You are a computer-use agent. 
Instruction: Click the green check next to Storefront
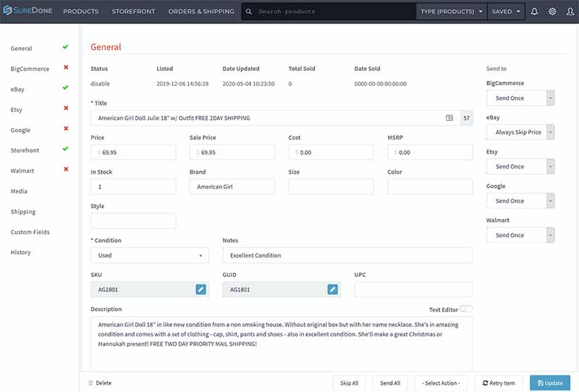click(65, 149)
